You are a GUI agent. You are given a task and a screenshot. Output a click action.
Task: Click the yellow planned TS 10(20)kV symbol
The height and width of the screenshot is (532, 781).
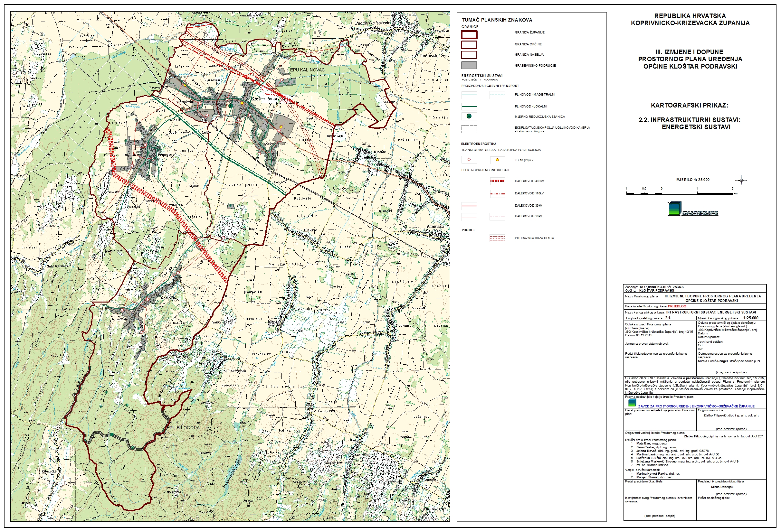[x=497, y=160]
